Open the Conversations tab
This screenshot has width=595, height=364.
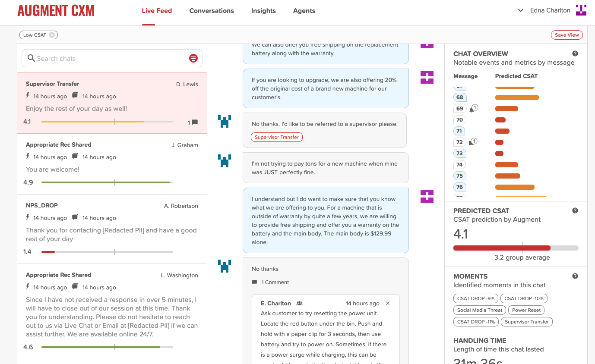[212, 11]
